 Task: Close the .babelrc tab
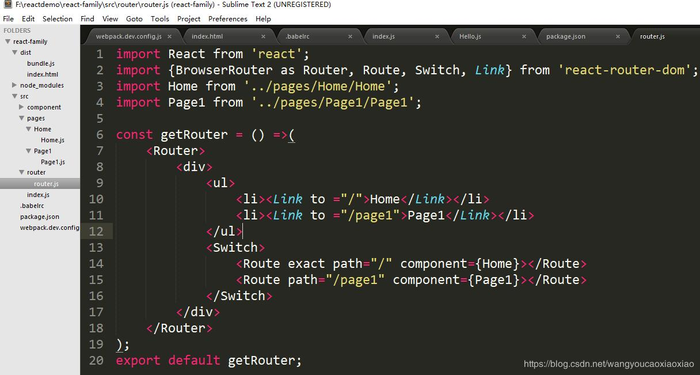tap(350, 37)
